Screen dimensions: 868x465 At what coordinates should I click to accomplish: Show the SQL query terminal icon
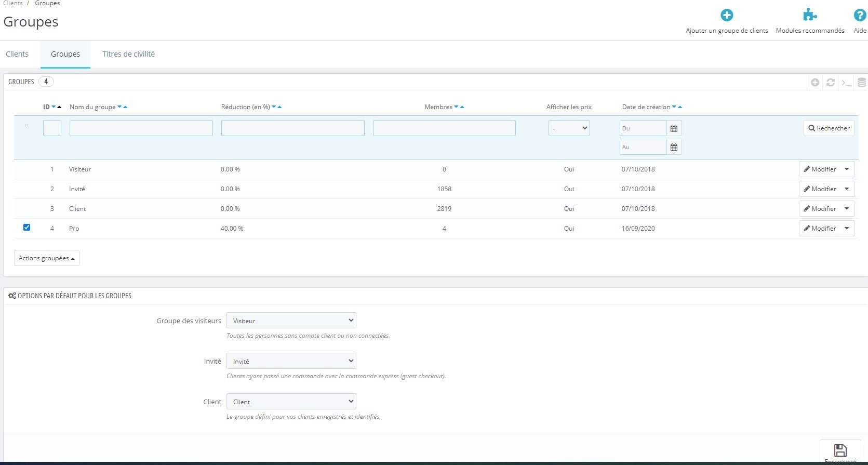point(846,82)
